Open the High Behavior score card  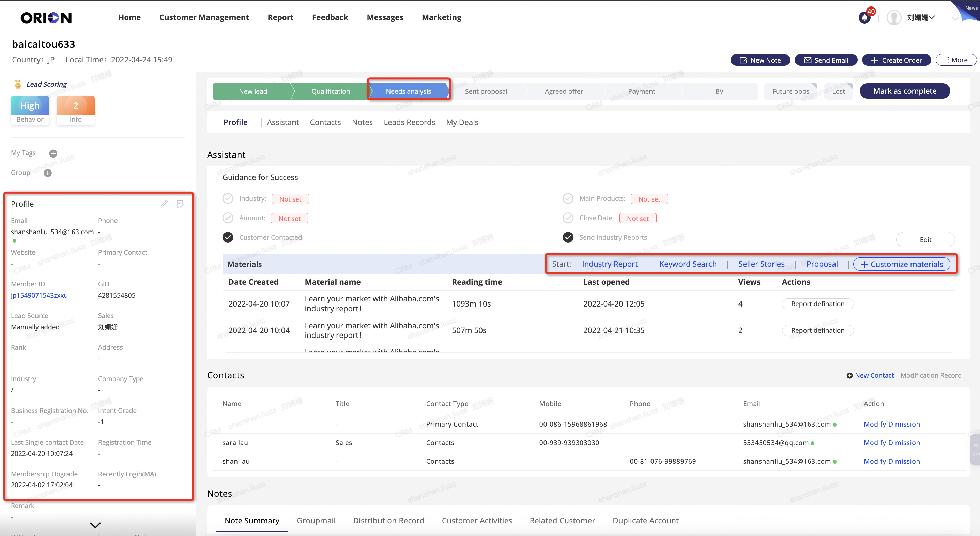[x=30, y=110]
